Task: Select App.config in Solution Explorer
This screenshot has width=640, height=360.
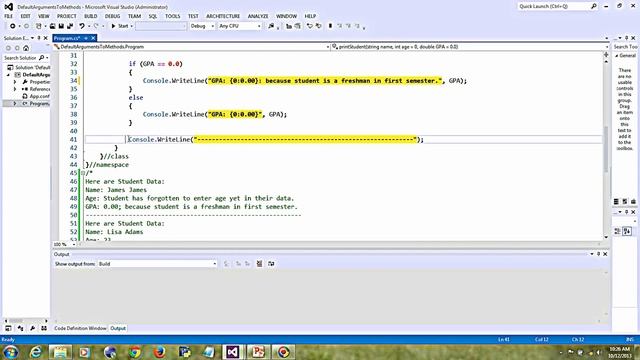Action: coord(36,96)
